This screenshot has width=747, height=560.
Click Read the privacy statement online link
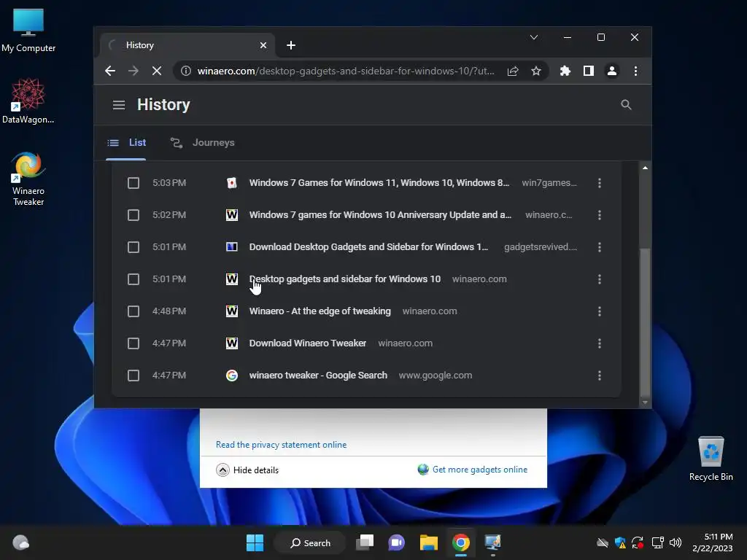(x=281, y=445)
